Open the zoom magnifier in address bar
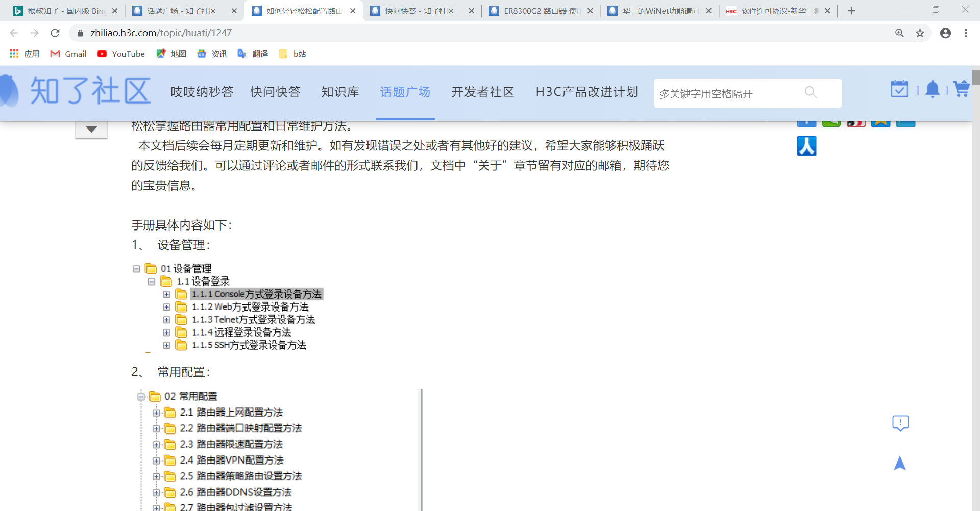 pyautogui.click(x=899, y=33)
